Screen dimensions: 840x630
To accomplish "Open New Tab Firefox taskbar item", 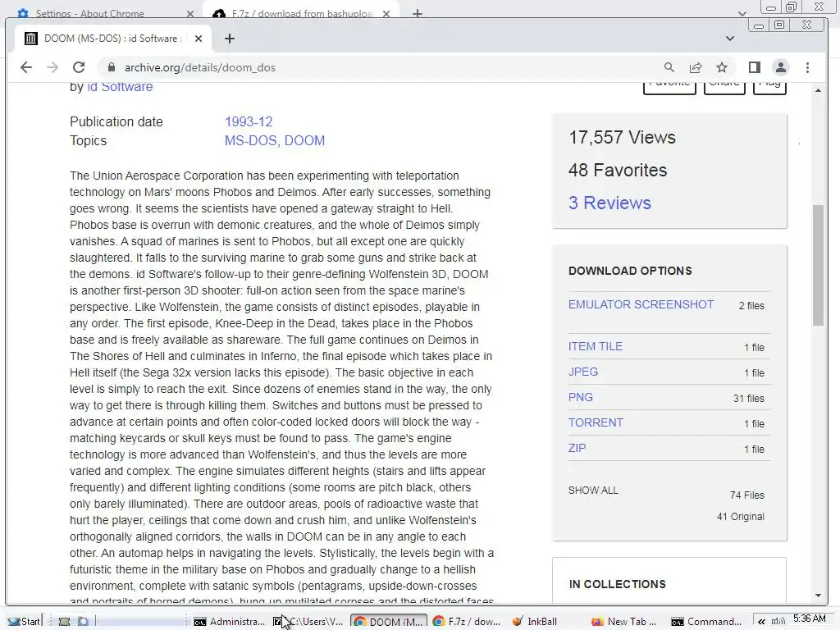I will [x=624, y=622].
